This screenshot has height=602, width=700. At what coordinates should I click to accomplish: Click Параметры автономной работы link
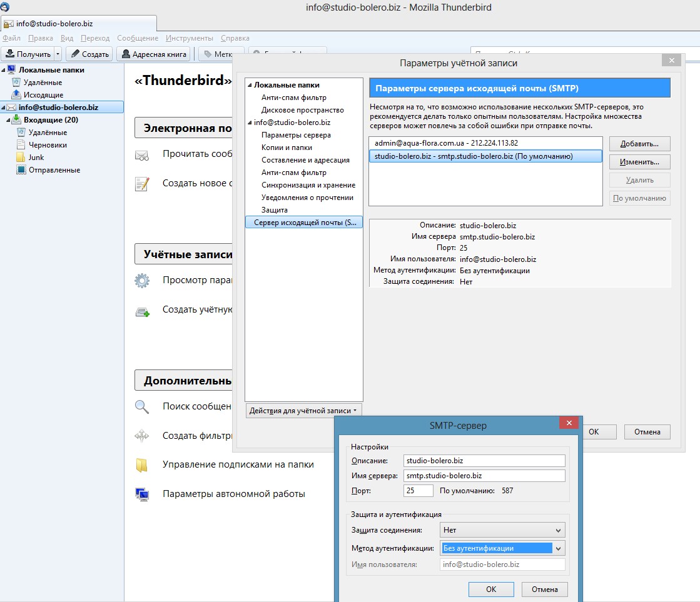pos(234,494)
